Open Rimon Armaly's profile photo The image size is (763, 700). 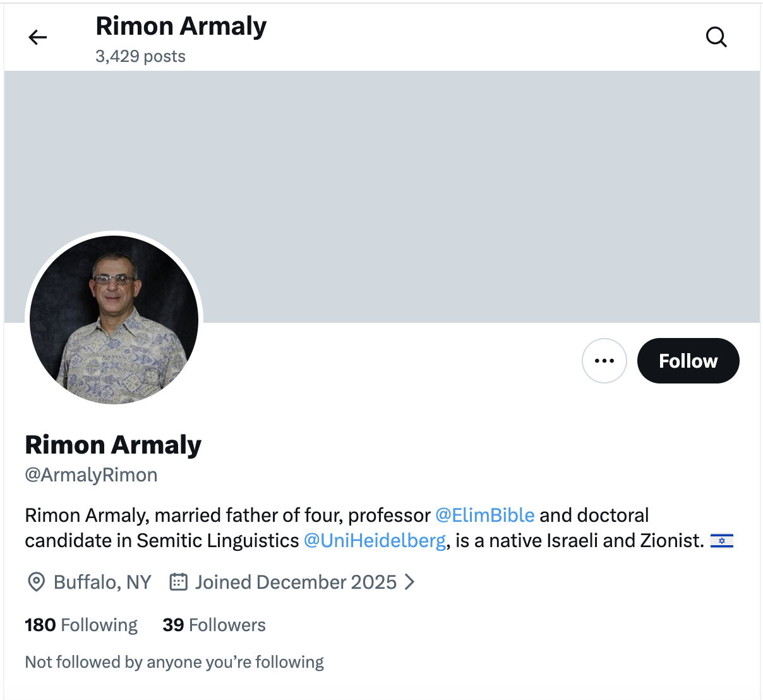coord(114,320)
